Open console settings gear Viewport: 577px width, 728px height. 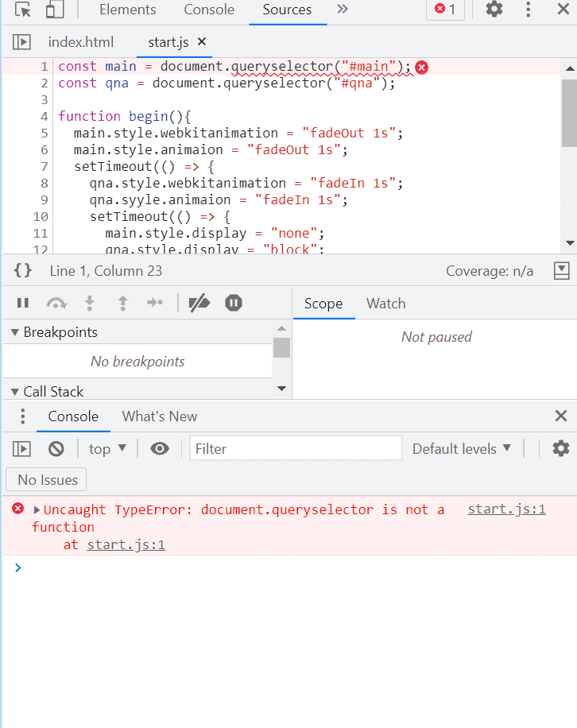click(x=561, y=448)
